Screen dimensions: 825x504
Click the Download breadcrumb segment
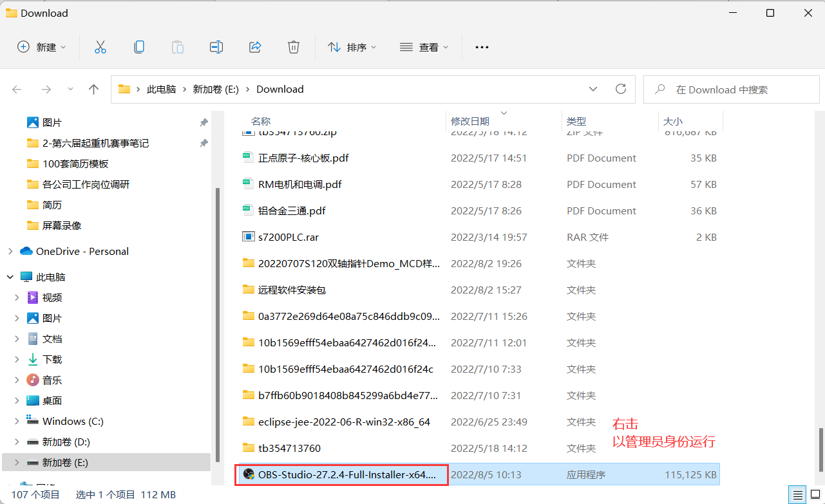pos(280,89)
